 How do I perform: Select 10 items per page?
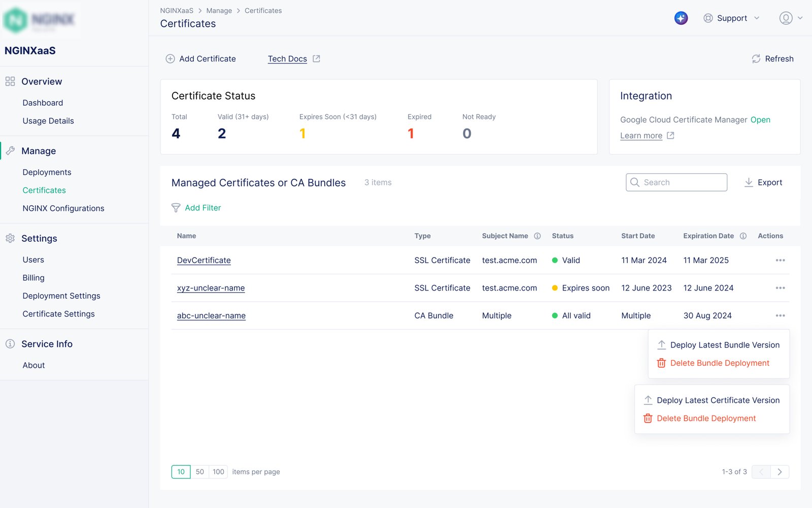point(181,472)
